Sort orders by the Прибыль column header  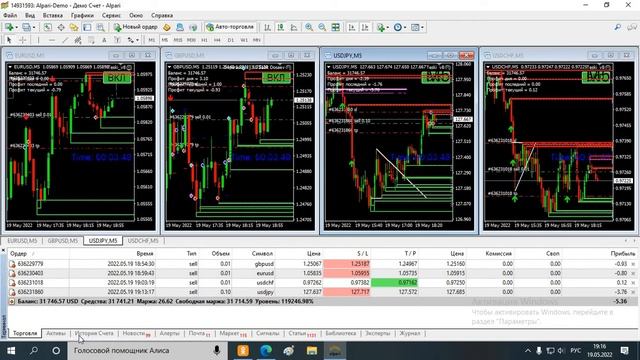pos(623,253)
